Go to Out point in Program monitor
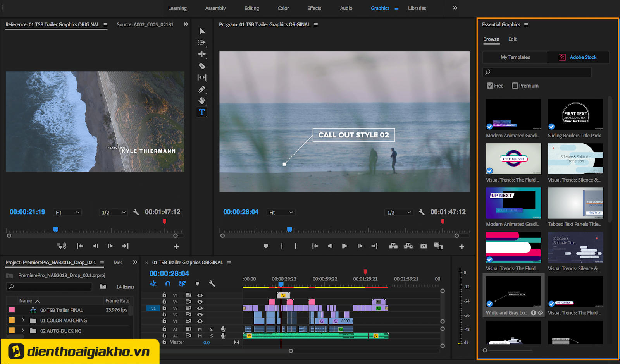This screenshot has width=620, height=364. coord(375,246)
